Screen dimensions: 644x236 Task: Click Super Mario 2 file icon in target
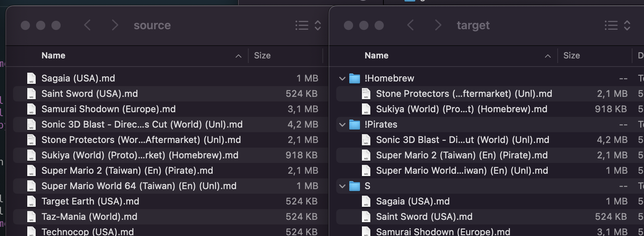point(366,155)
